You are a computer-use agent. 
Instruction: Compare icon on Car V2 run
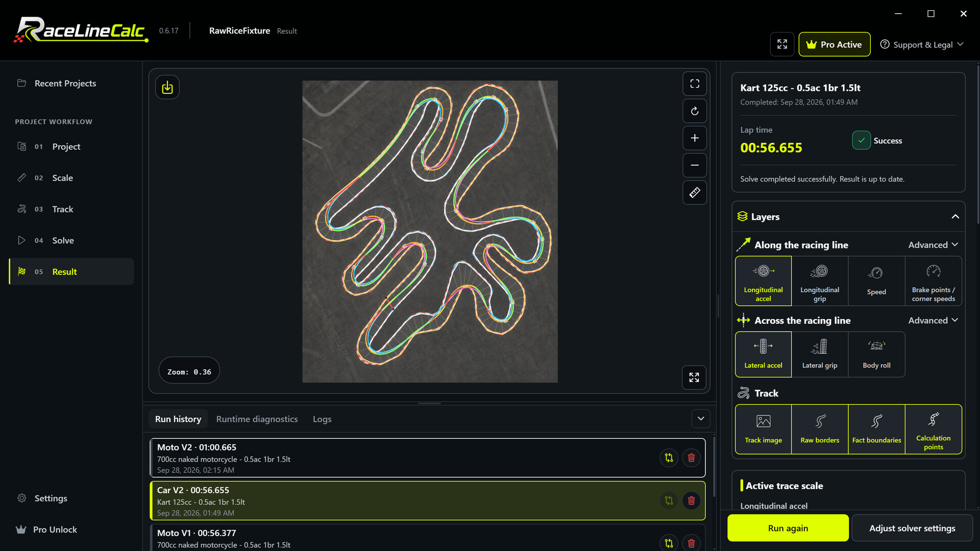point(669,500)
